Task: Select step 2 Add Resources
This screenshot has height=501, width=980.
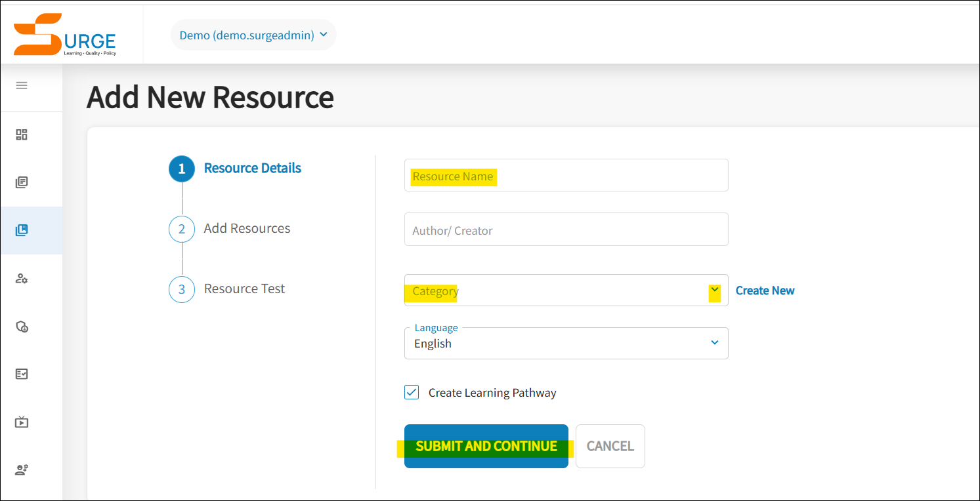Action: pyautogui.click(x=247, y=228)
